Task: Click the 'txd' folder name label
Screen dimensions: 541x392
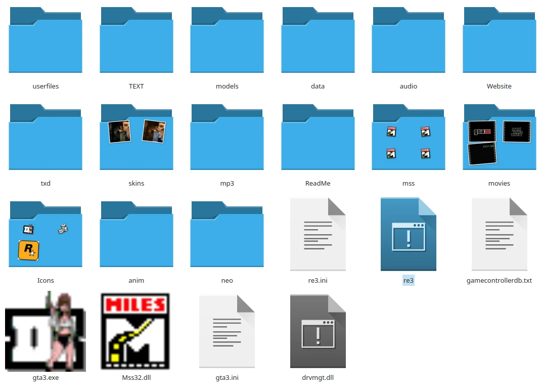Action: tap(46, 183)
